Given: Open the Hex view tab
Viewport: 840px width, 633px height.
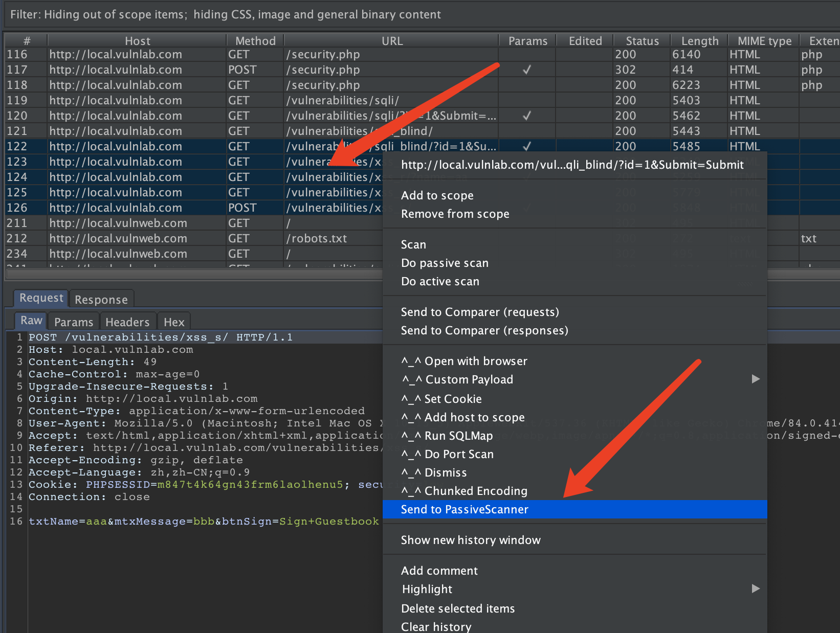Looking at the screenshot, I should (x=174, y=322).
